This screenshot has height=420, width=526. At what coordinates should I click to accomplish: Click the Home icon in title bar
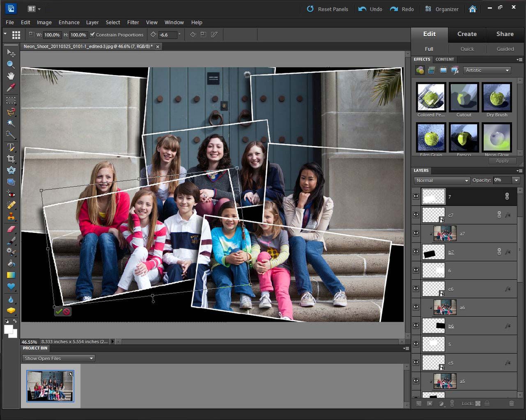click(x=473, y=9)
